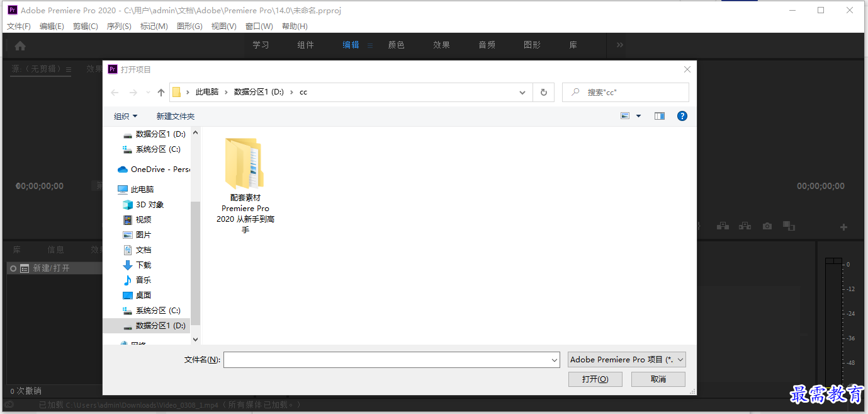Switch to the 音频 workspace tab
Image resolution: width=868 pixels, height=414 pixels.
[487, 45]
